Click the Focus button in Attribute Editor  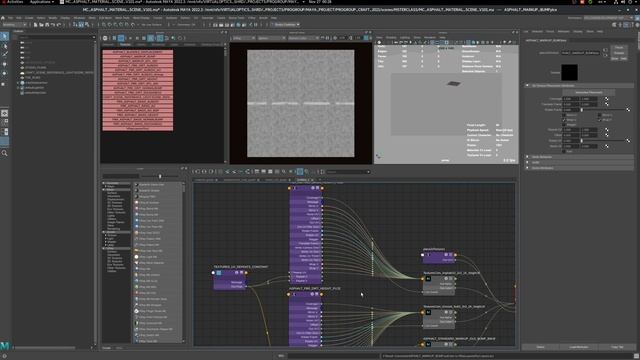[x=619, y=47]
